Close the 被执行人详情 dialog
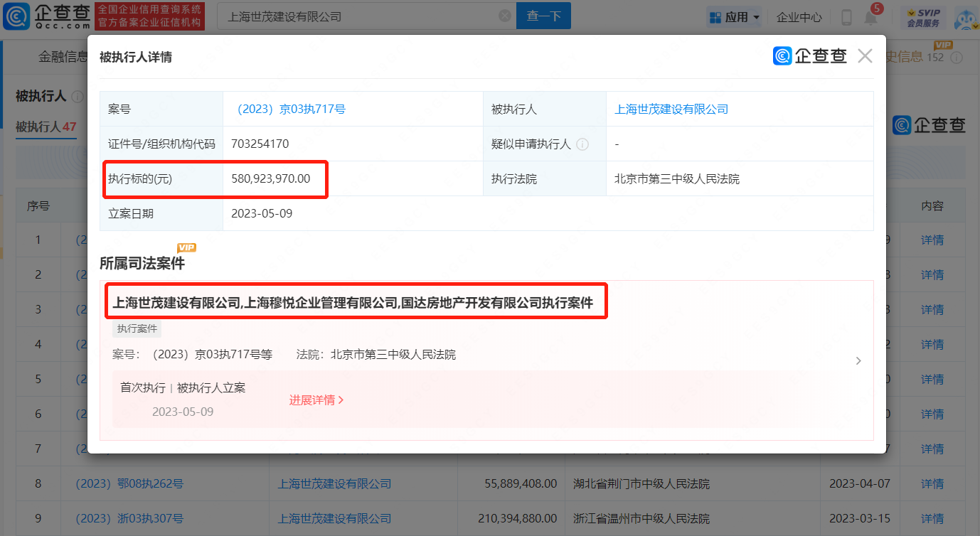Screen dimensions: 980x536 (865, 56)
